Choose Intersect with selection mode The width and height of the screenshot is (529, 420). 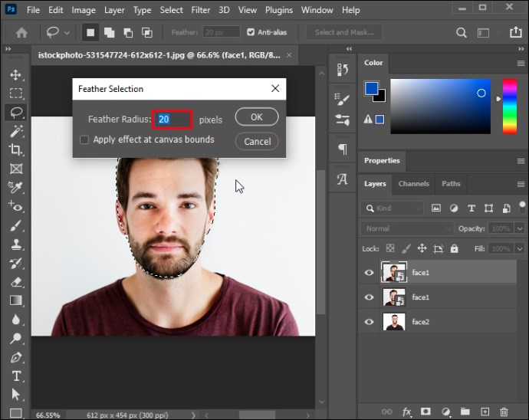click(x=147, y=33)
